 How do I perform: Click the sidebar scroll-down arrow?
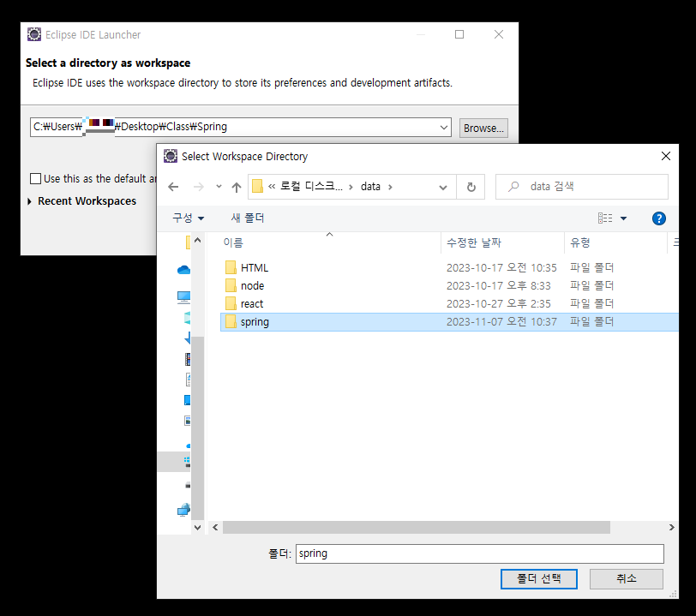(x=198, y=527)
